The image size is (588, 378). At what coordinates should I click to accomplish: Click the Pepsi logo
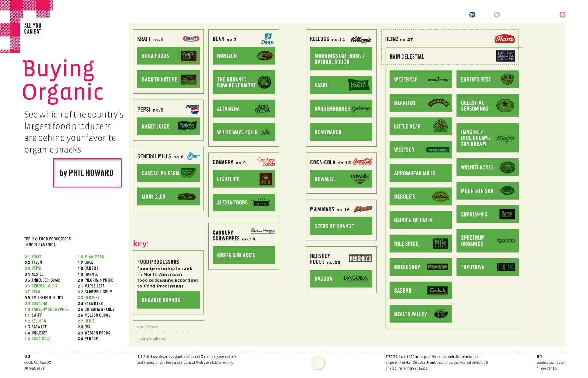tap(193, 109)
